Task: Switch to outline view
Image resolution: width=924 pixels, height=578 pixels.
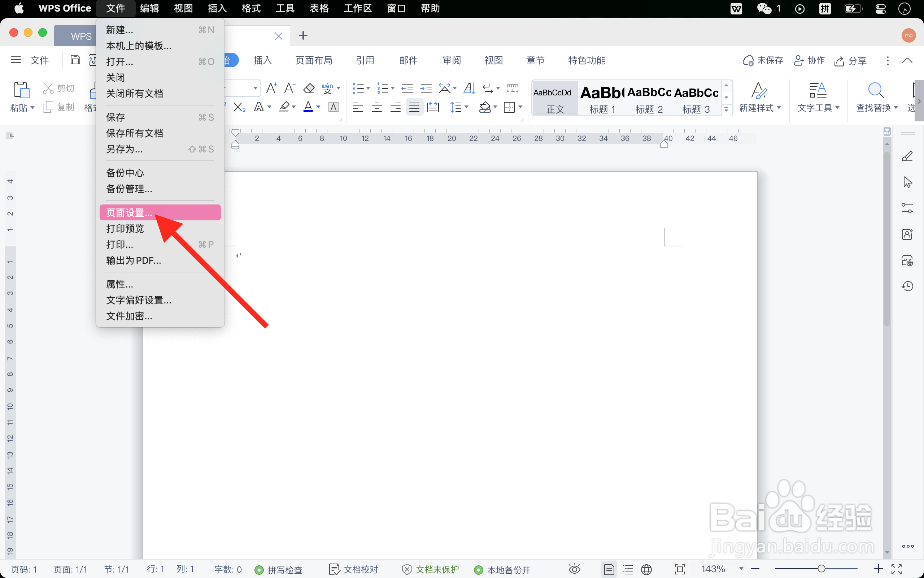Action: [628, 570]
